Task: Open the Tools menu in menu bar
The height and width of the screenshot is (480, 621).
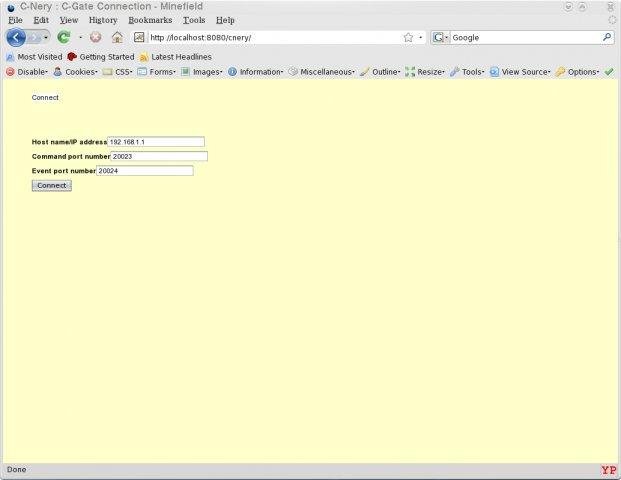Action: tap(194, 20)
